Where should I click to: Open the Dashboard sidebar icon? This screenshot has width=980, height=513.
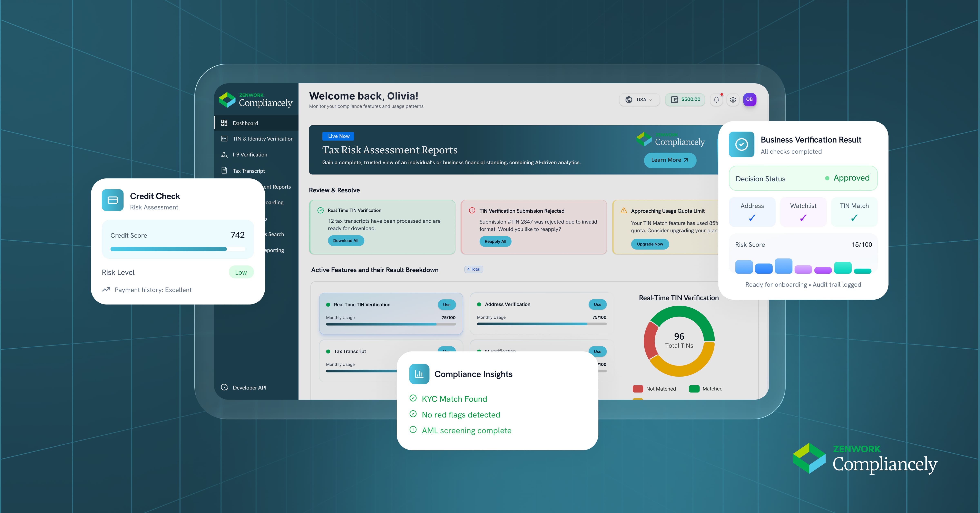[x=224, y=123]
